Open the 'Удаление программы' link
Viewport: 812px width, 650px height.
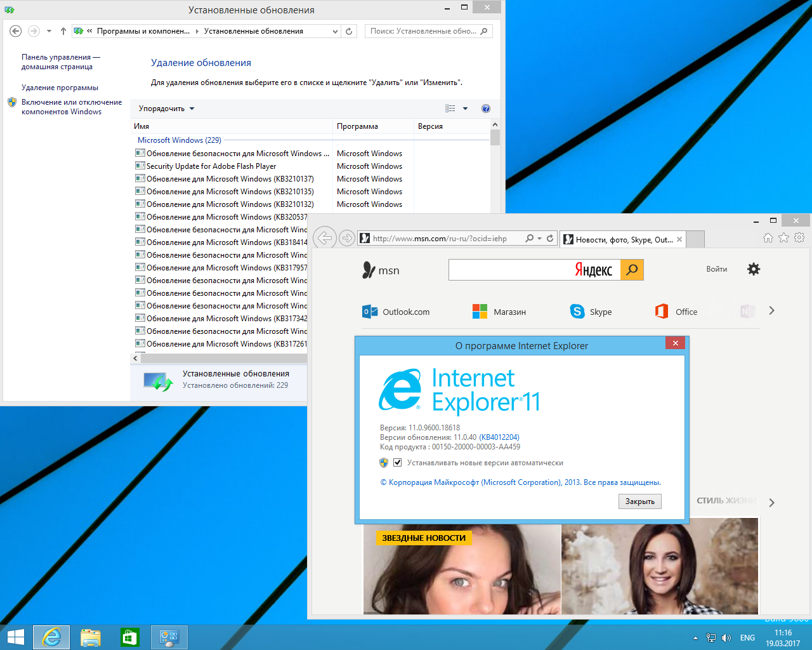[x=60, y=88]
